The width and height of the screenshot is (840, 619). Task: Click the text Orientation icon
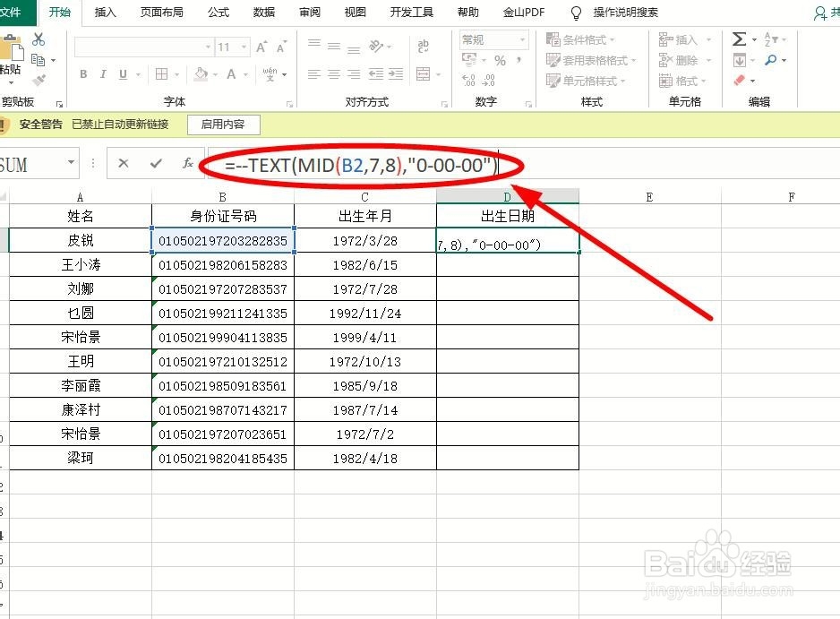point(376,46)
